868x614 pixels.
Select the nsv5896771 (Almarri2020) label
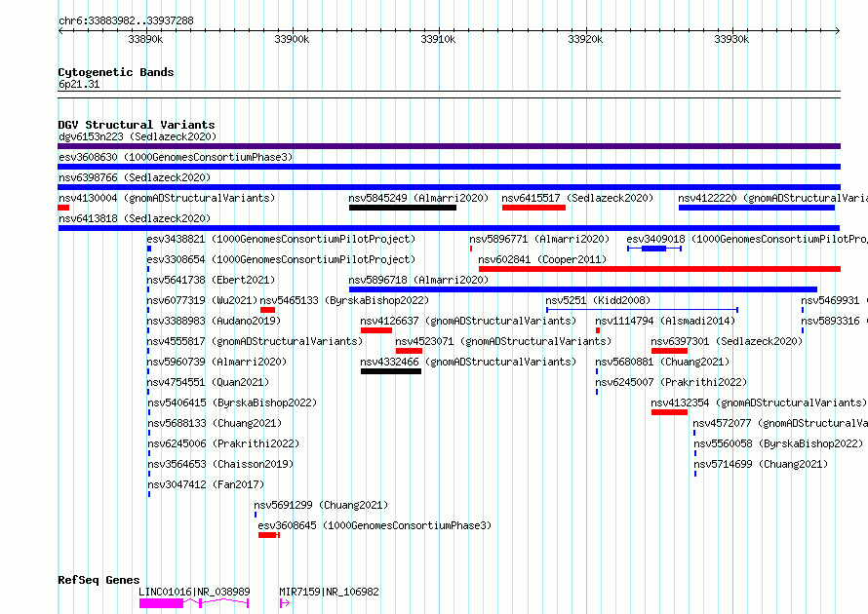[x=539, y=239]
